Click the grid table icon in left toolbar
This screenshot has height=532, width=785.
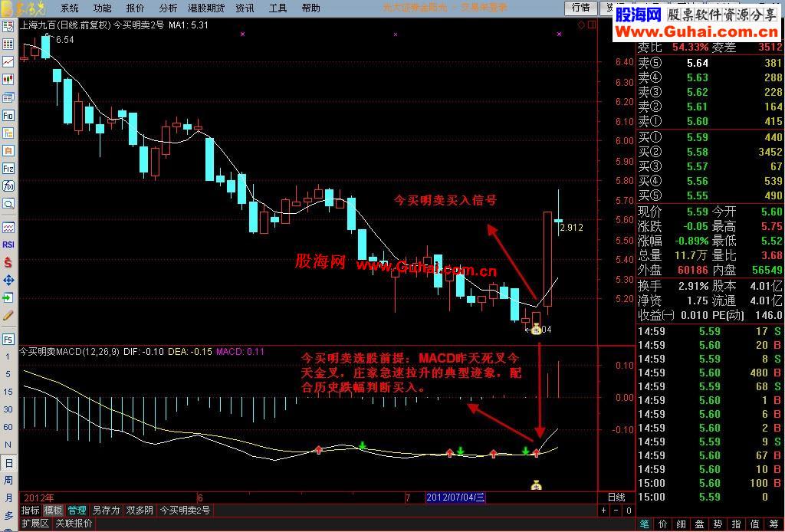click(8, 44)
